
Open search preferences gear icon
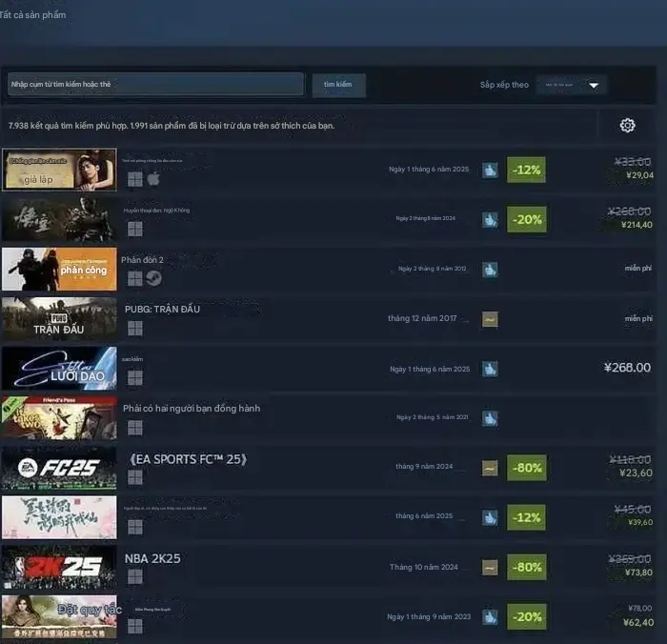627,126
